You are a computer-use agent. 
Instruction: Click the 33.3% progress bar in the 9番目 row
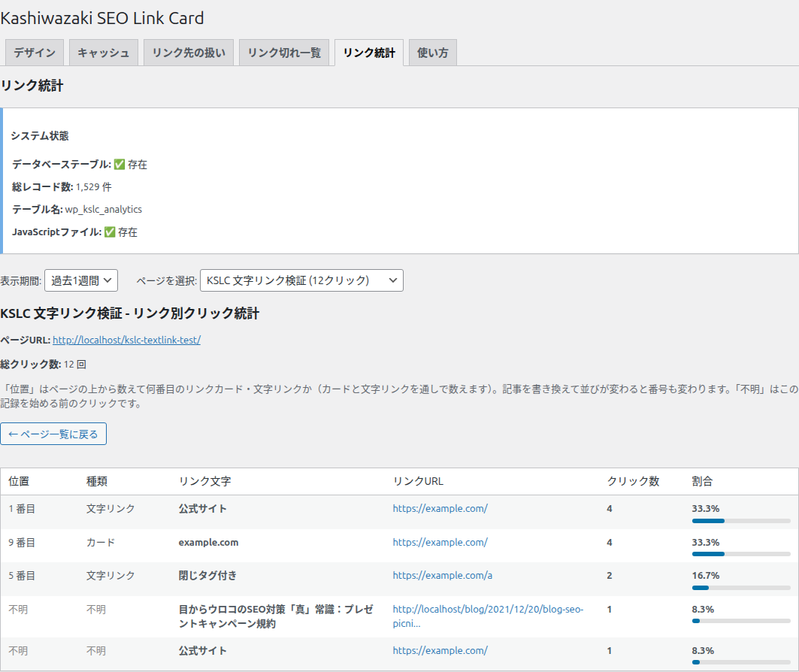point(741,554)
